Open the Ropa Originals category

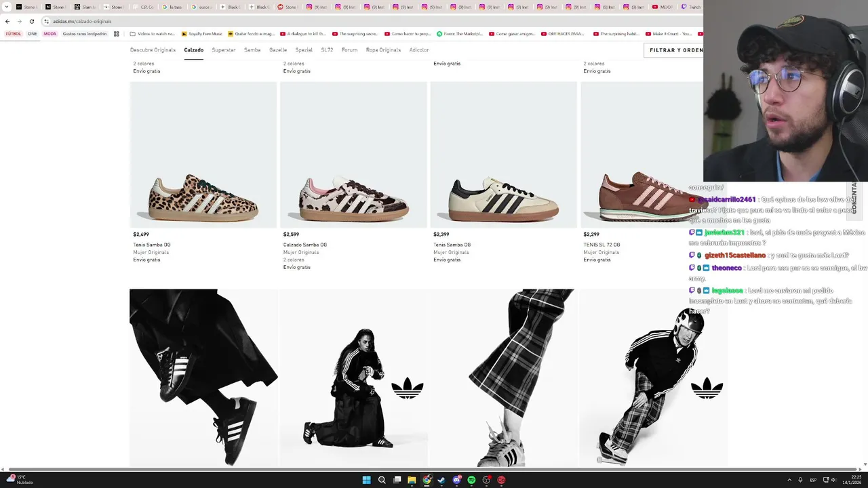383,50
